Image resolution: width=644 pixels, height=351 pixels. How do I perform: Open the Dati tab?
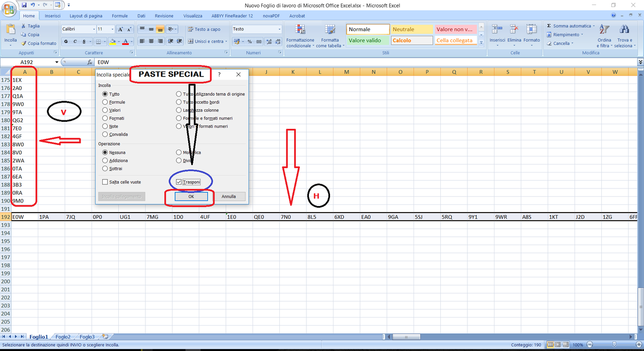(141, 16)
